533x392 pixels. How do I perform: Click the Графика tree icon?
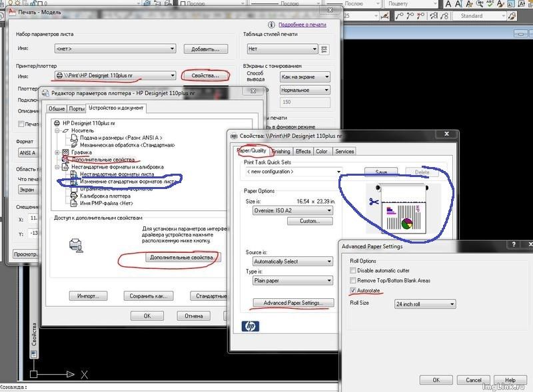point(65,152)
